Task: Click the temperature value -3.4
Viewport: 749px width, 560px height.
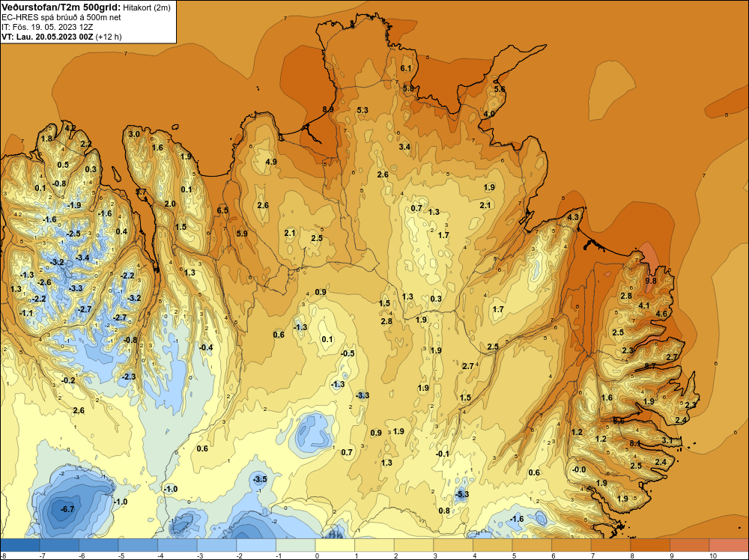Action: (82, 258)
